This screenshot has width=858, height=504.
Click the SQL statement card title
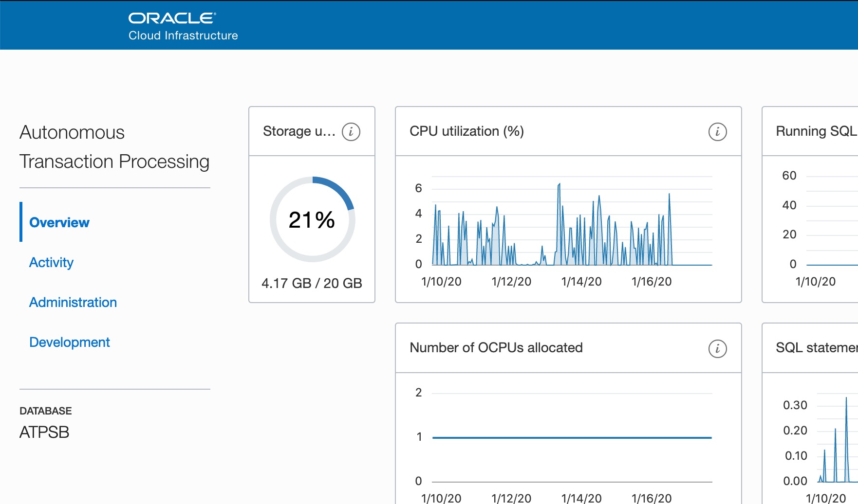[817, 347]
